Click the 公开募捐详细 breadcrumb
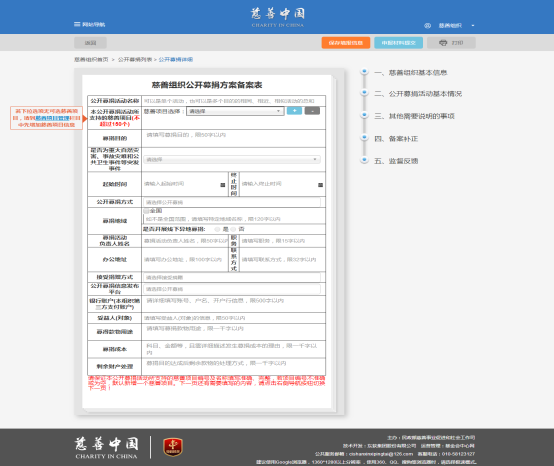The image size is (554, 466). pos(176,59)
